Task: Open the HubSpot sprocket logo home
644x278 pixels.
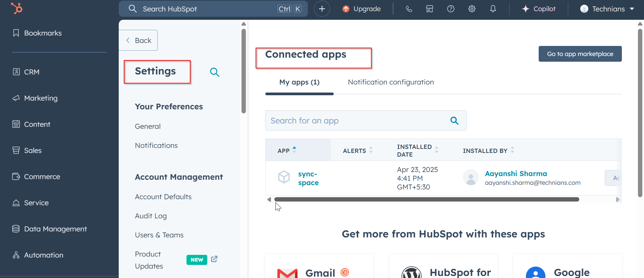Action: click(17, 8)
